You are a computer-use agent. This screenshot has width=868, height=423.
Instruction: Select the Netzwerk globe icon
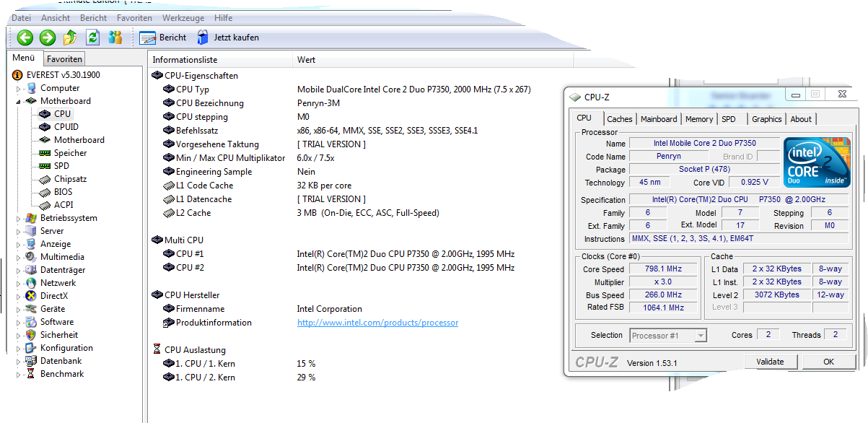[30, 283]
